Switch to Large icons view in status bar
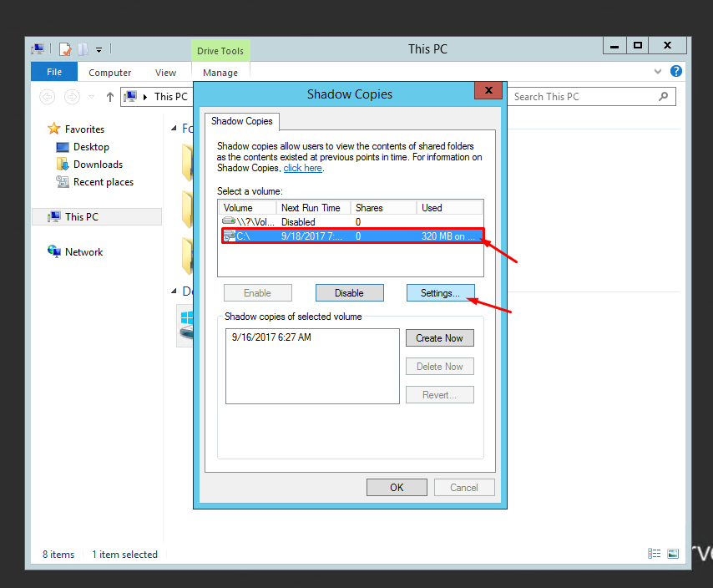 click(673, 554)
